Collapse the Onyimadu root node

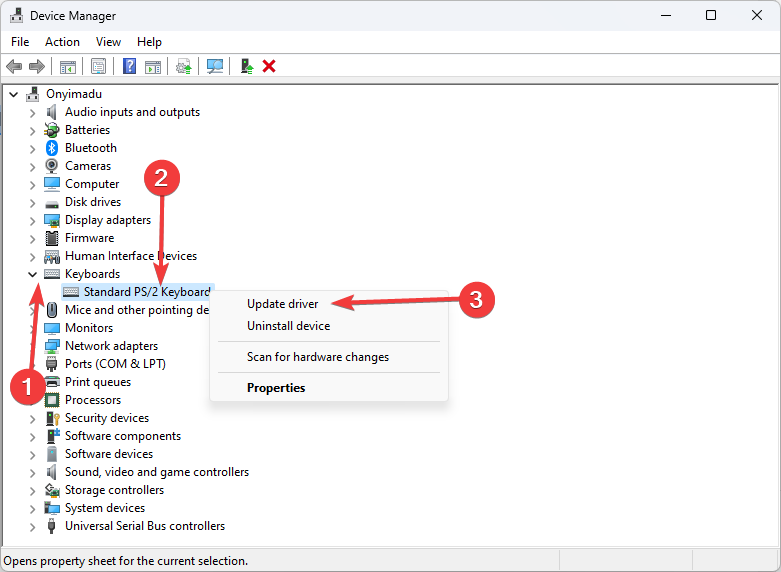coord(14,94)
